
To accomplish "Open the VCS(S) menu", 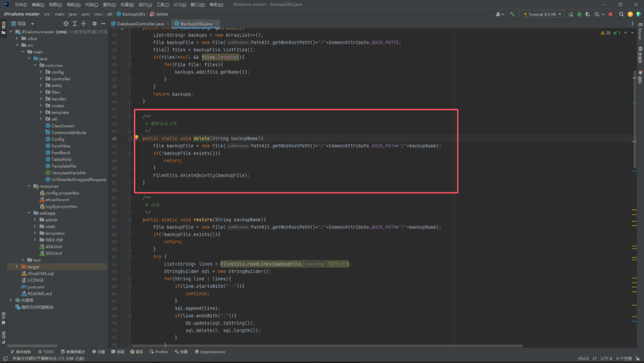I will pyautogui.click(x=180, y=4).
